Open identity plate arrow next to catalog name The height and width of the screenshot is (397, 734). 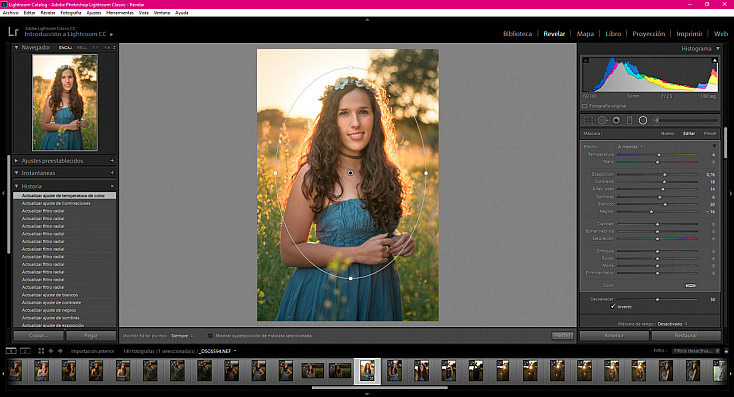(111, 35)
